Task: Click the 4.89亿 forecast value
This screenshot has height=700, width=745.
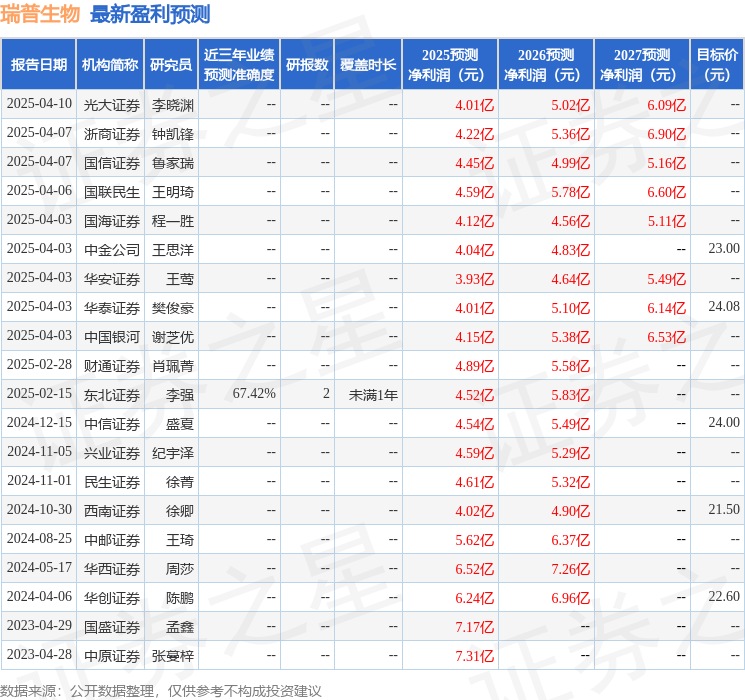Action: click(474, 366)
